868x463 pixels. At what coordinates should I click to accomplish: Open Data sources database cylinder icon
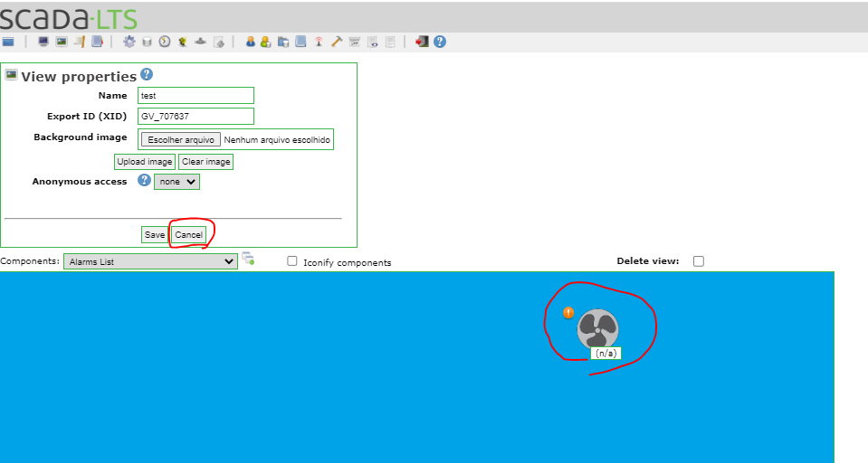click(x=147, y=42)
